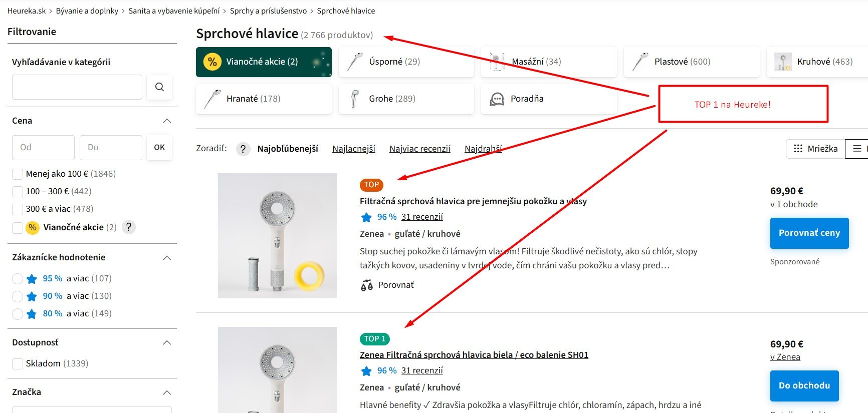Click the percent icon in Vianočné akcie tile
The height and width of the screenshot is (413, 868).
[x=212, y=62]
